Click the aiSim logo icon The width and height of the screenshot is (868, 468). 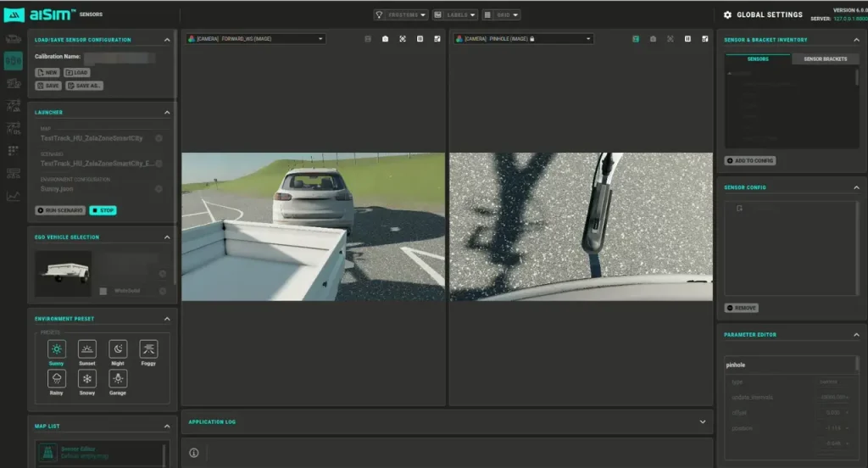(x=14, y=15)
